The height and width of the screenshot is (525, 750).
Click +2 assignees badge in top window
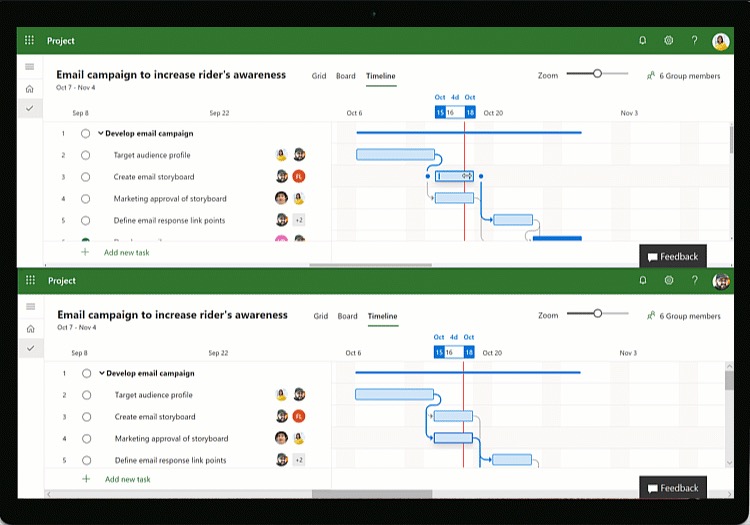pyautogui.click(x=299, y=220)
